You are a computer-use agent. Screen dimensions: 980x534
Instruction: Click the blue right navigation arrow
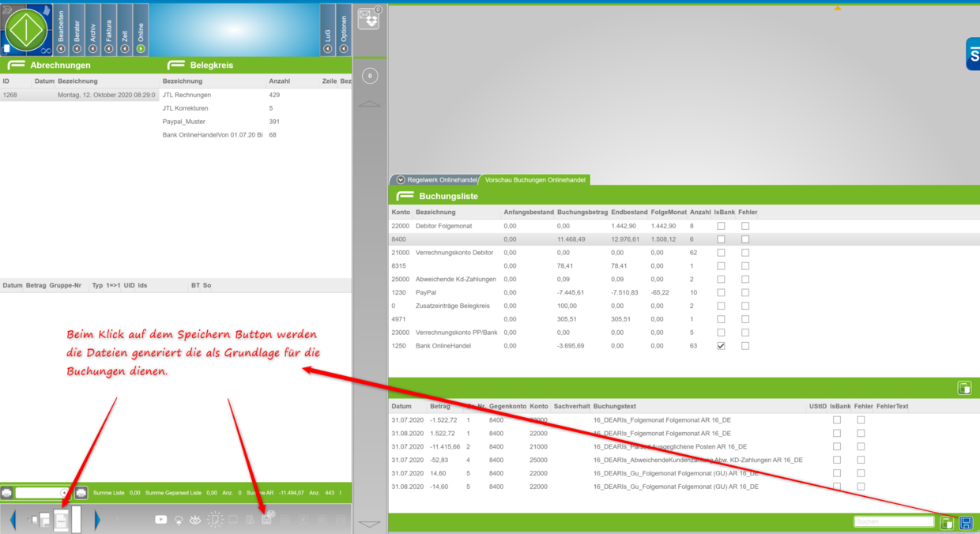point(97,520)
